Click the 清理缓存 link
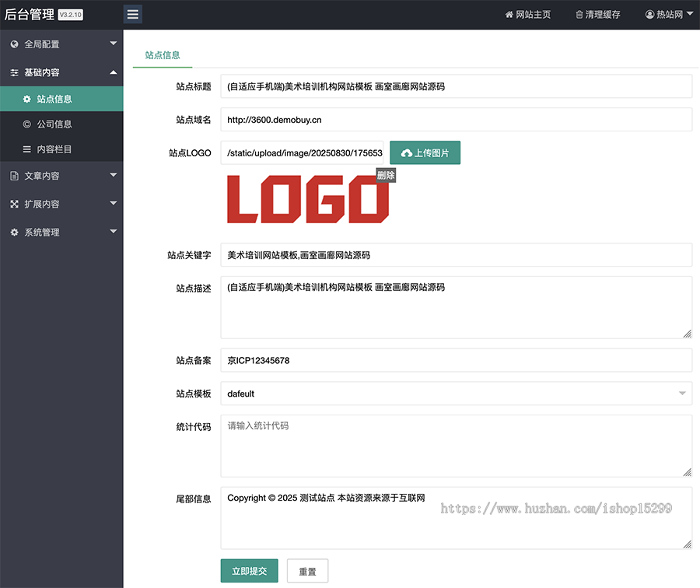700x588 pixels. 598,15
